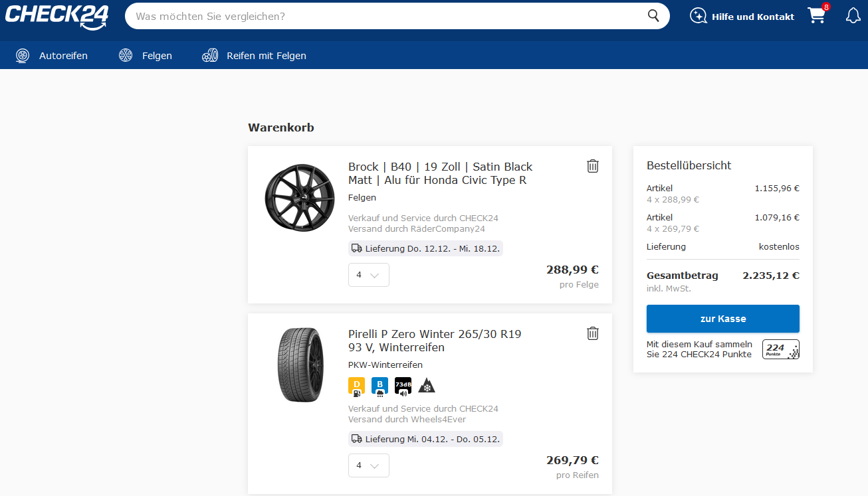This screenshot has height=496, width=868.
Task: Open quantity dropdown for Brock rims
Action: click(x=369, y=275)
